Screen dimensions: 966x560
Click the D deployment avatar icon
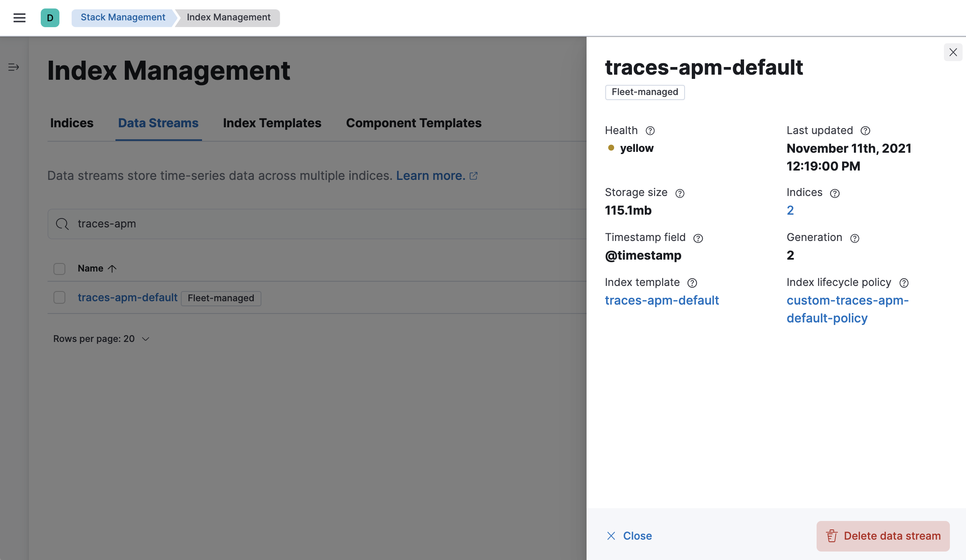click(x=51, y=18)
